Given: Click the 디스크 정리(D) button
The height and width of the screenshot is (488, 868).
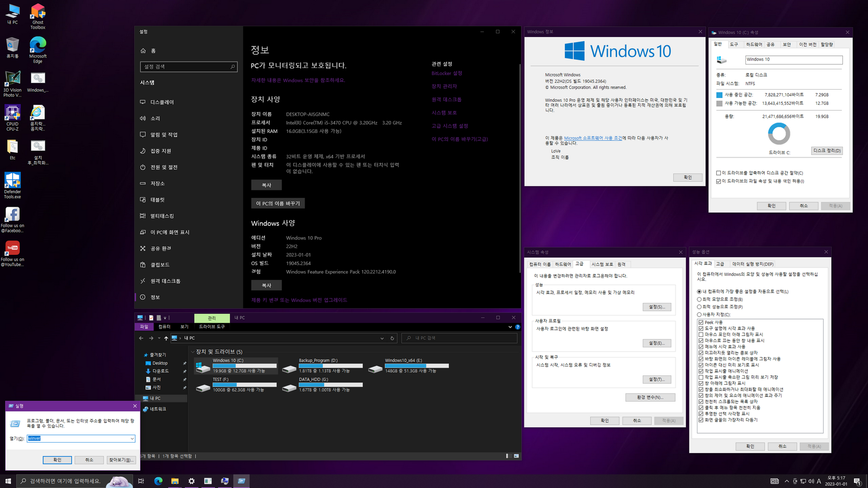Looking at the screenshot, I should click(827, 151).
